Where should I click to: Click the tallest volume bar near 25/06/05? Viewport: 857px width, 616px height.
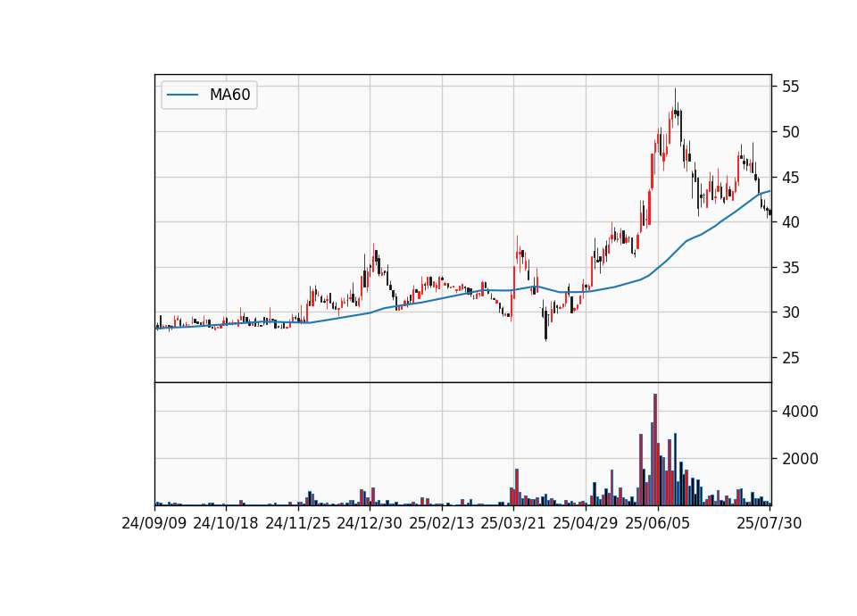(654, 449)
